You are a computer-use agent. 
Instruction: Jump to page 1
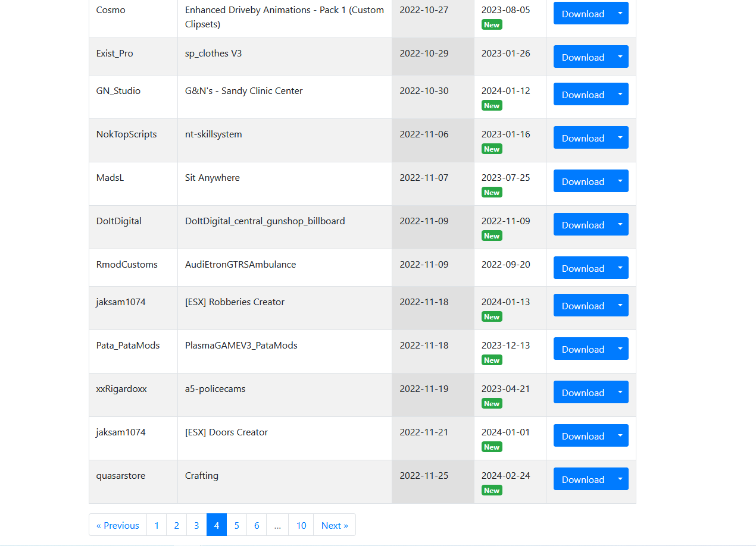click(157, 525)
